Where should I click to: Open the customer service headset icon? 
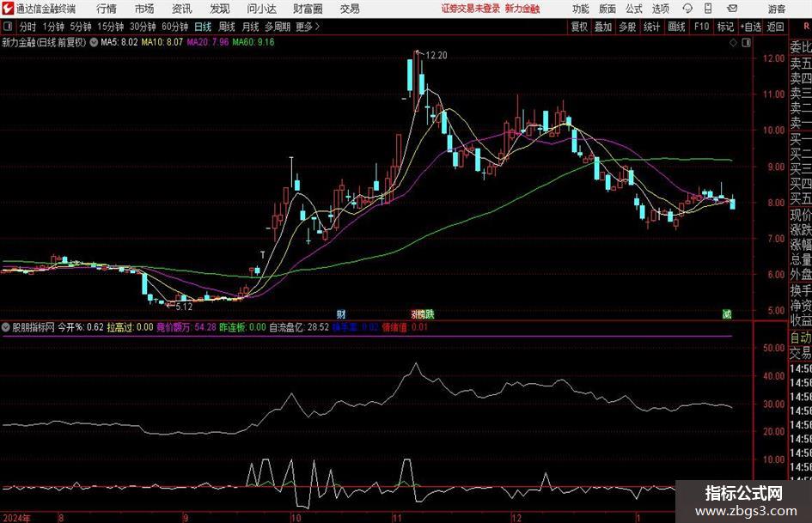click(x=687, y=9)
